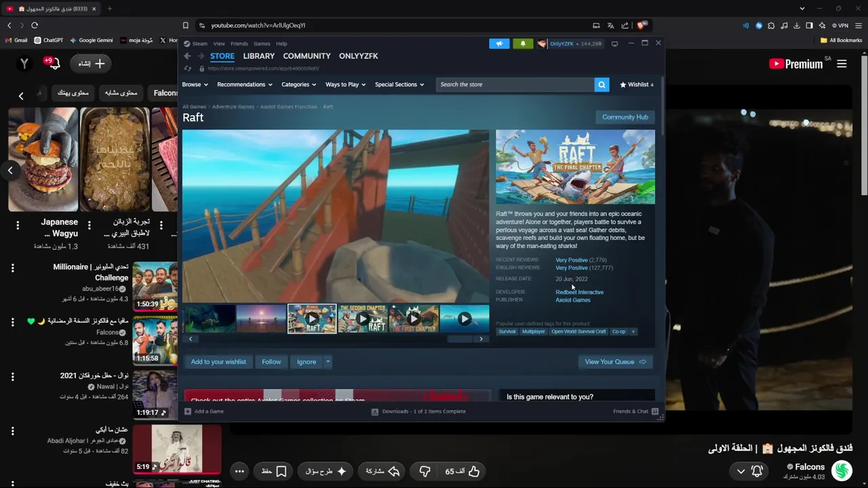
Task: Open Friends & Chat in Steam
Action: pyautogui.click(x=635, y=411)
